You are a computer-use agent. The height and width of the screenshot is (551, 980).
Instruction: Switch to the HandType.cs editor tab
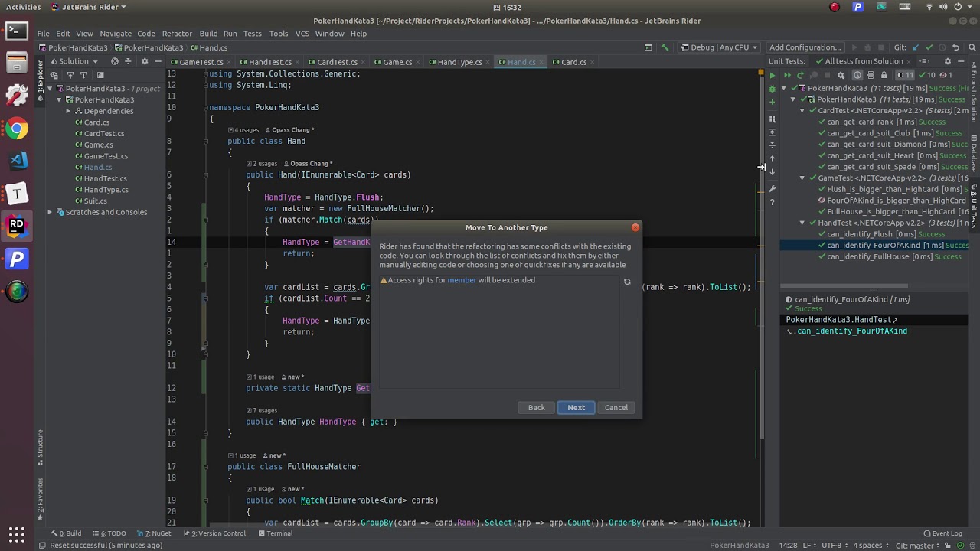459,62
